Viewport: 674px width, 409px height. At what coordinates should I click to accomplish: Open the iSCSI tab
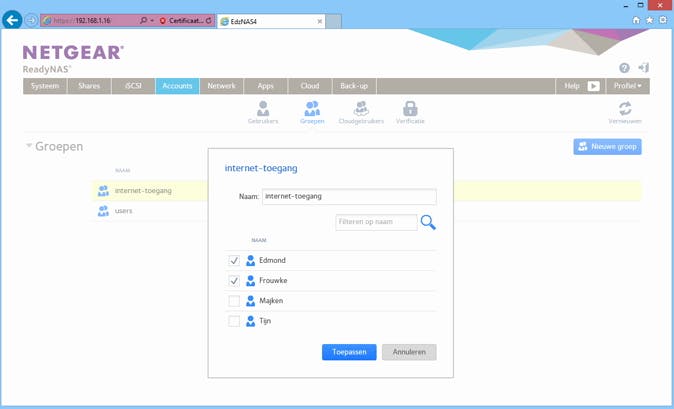pos(133,86)
